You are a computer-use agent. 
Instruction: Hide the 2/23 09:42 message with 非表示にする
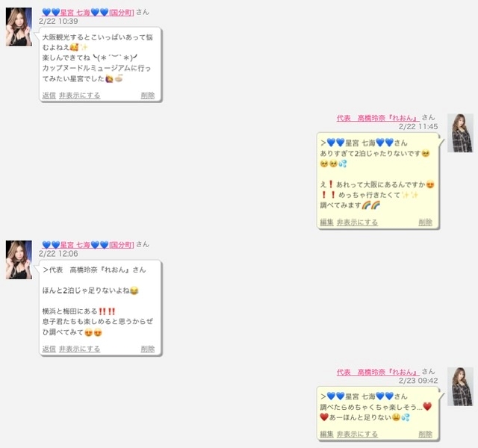click(x=357, y=434)
